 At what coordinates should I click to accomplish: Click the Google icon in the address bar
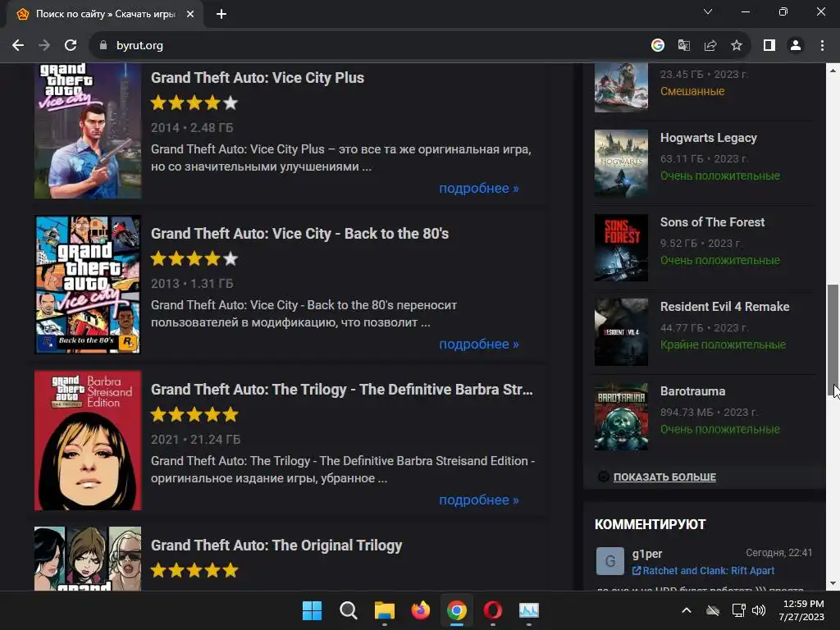tap(657, 46)
